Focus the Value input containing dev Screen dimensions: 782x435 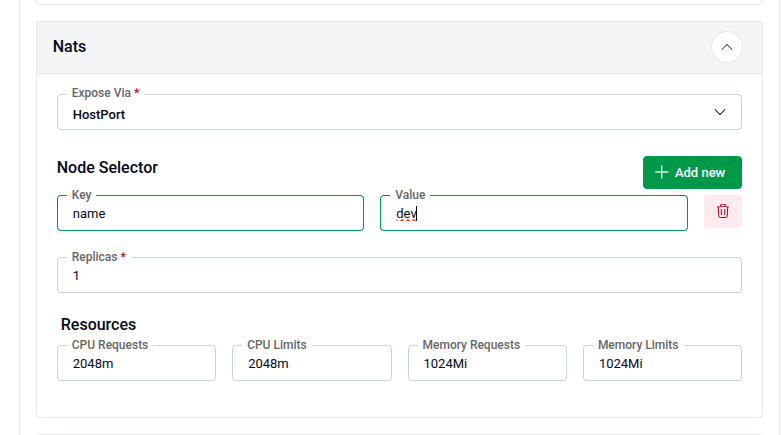coord(534,213)
